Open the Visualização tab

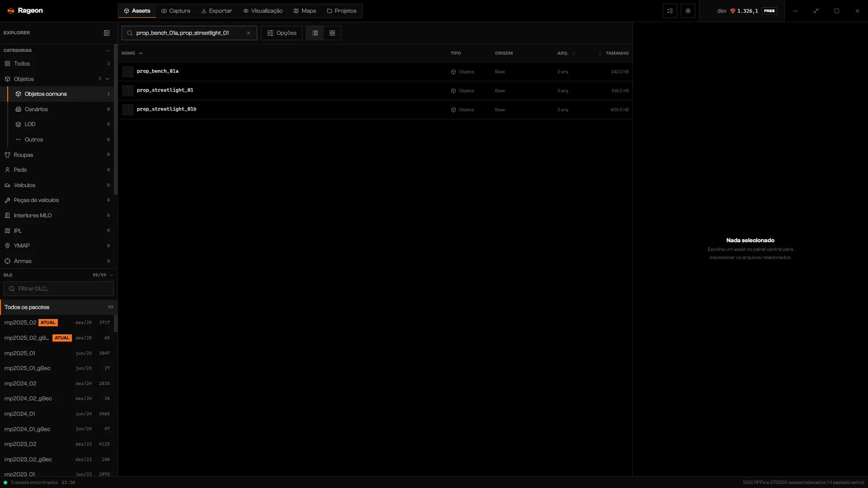[263, 11]
